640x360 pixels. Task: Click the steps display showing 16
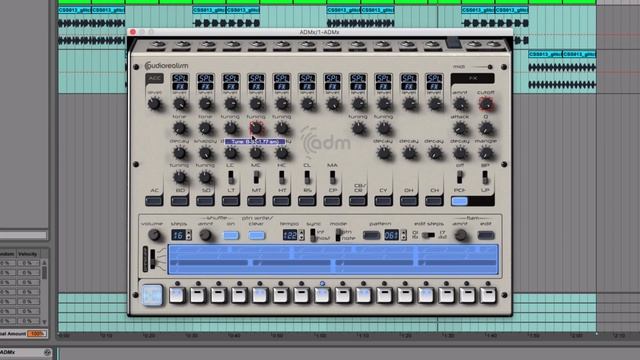point(178,235)
